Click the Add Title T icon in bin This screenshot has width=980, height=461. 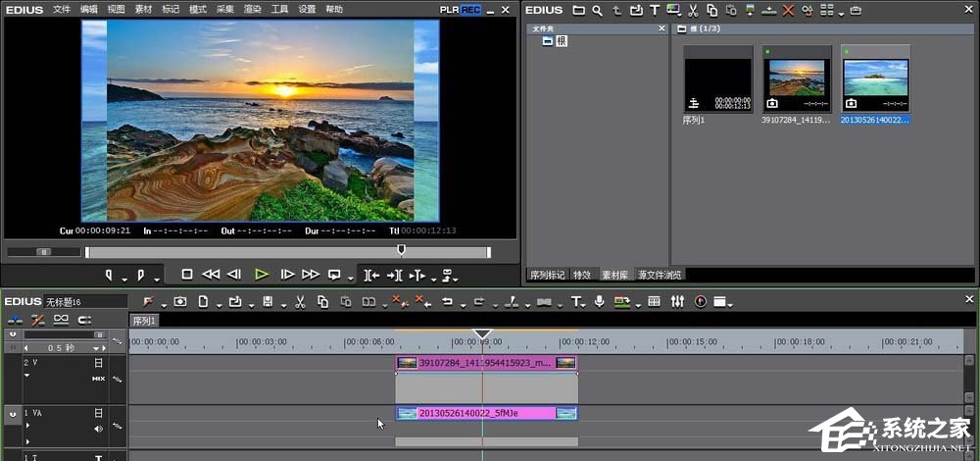[655, 10]
